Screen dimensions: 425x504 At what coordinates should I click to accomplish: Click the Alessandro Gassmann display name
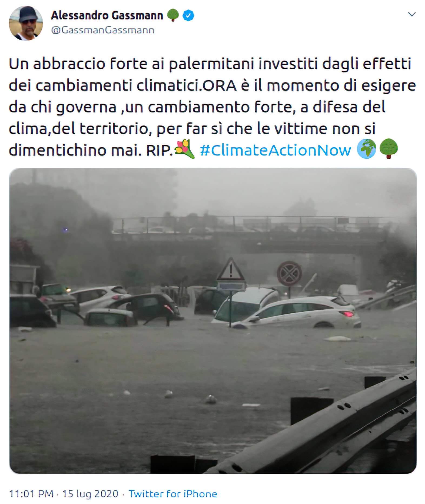(x=107, y=15)
